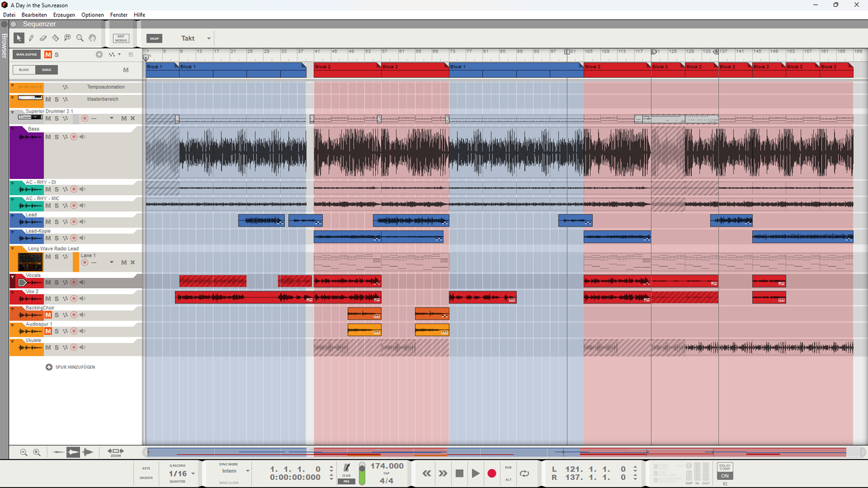Switch to Block view
This screenshot has height=488, width=868.
click(24, 70)
